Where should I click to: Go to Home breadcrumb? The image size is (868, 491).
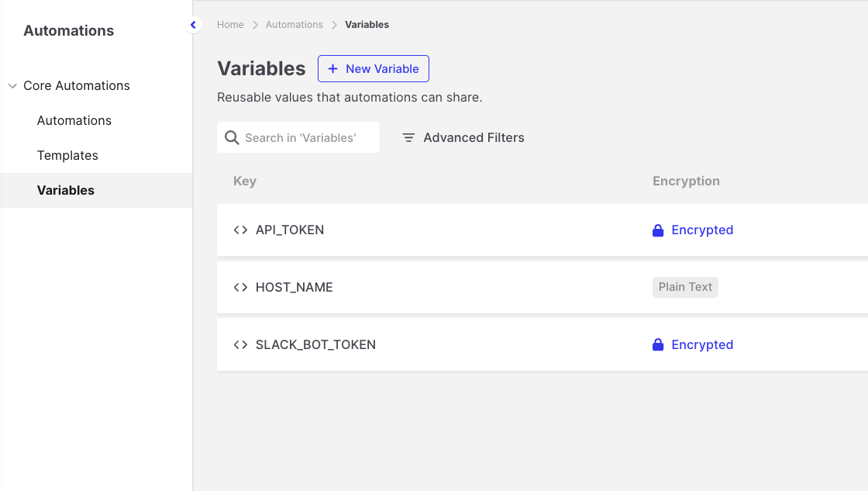coord(230,24)
